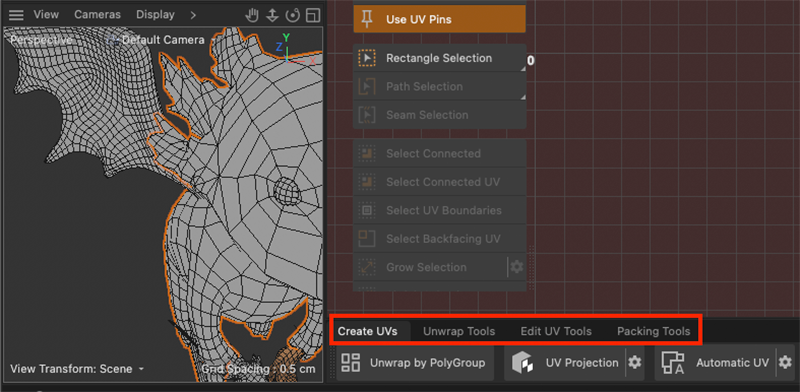Click the Path Selection icon
The image size is (800, 392).
[366, 86]
